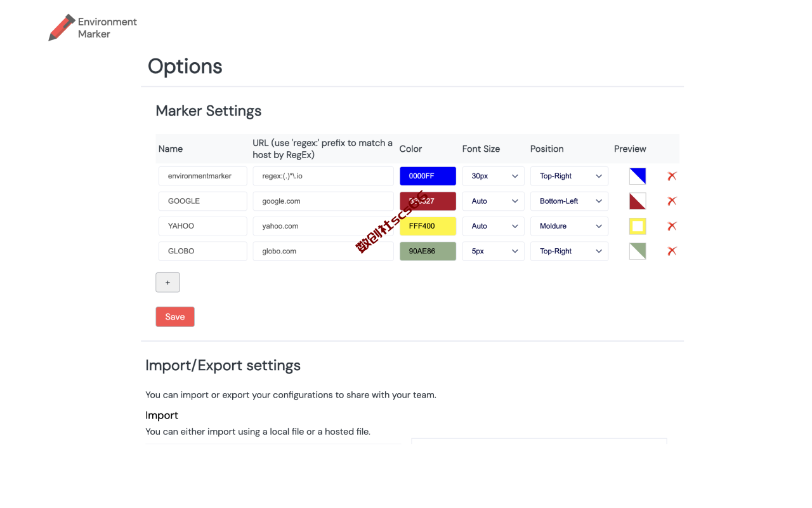
Task: Open Bottom-Left position dropdown for GOOGLE
Action: 569,201
